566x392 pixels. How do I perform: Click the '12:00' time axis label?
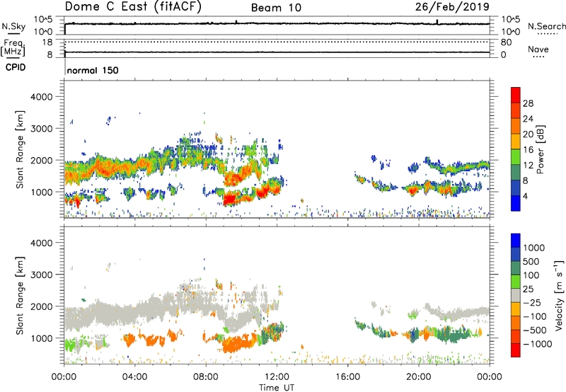click(x=277, y=377)
